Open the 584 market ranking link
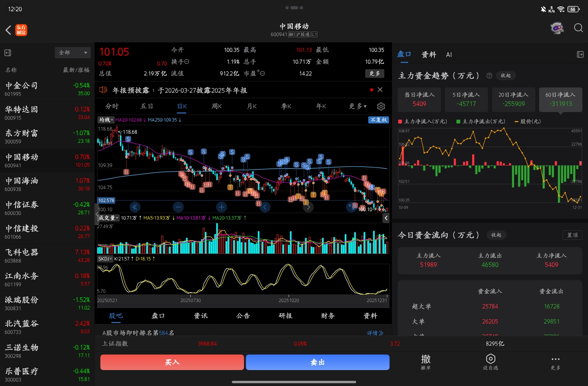The height and width of the screenshot is (386, 588). pos(163,333)
